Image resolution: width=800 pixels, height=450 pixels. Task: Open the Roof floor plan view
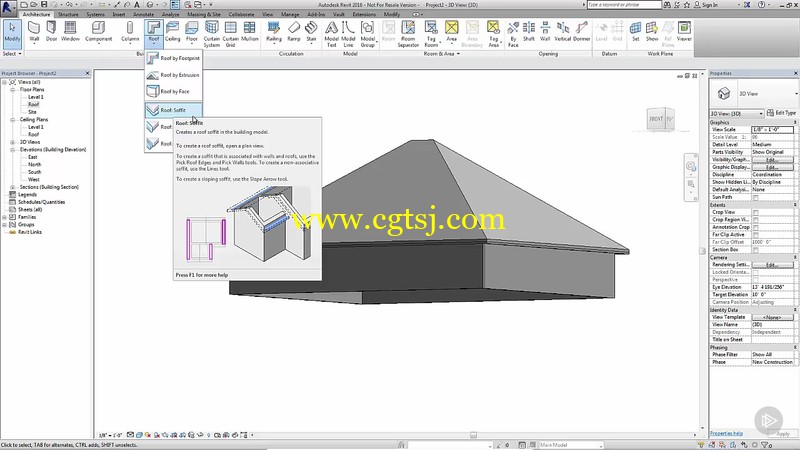tap(34, 105)
